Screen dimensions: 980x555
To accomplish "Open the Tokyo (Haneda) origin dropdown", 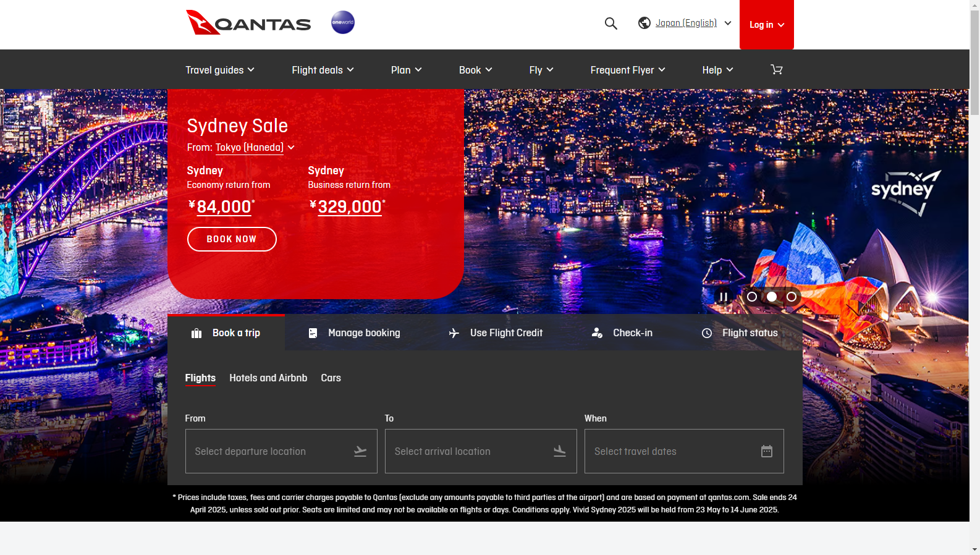I will (x=255, y=148).
